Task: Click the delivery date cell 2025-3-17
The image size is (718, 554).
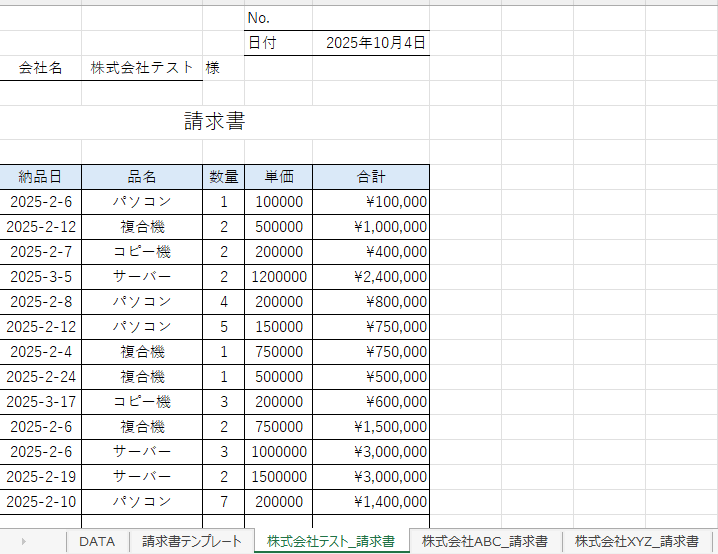Action: [x=40, y=401]
